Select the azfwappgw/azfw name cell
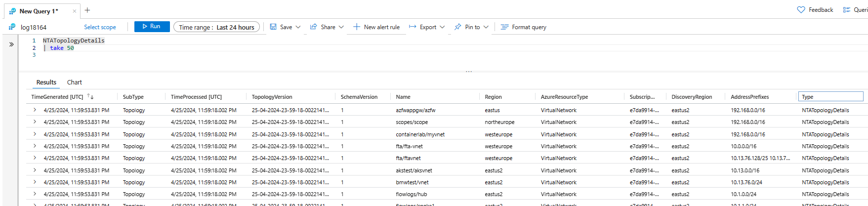 click(415, 110)
